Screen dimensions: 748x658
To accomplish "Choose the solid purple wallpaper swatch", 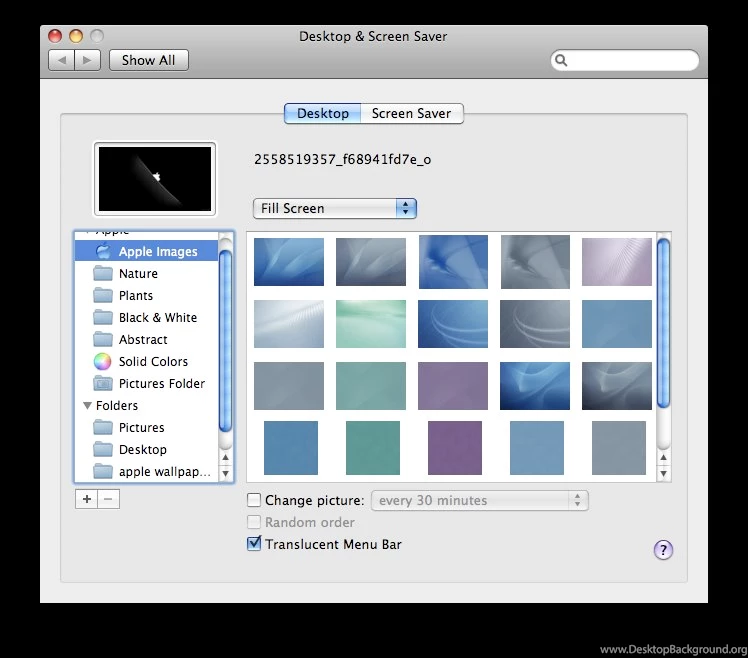I will tap(454, 447).
